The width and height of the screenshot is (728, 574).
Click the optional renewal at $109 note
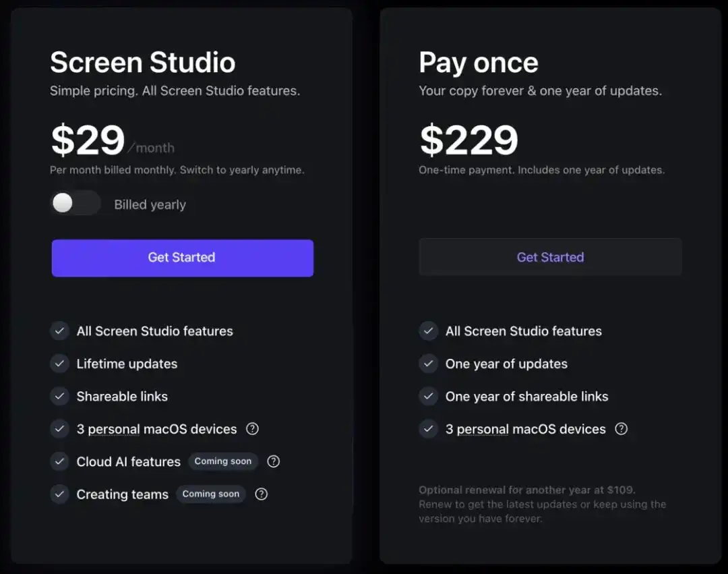coord(527,490)
